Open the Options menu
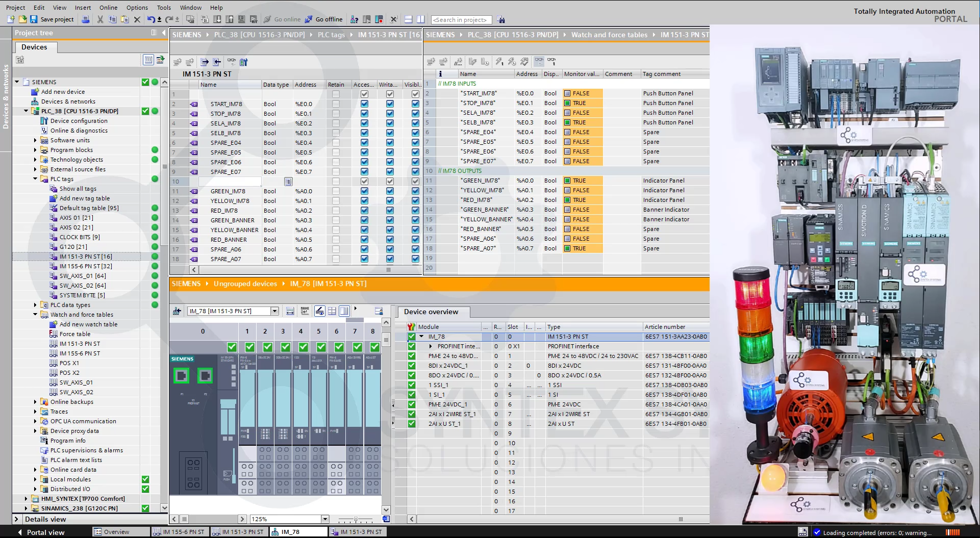Viewport: 980px width, 538px height. click(x=137, y=7)
